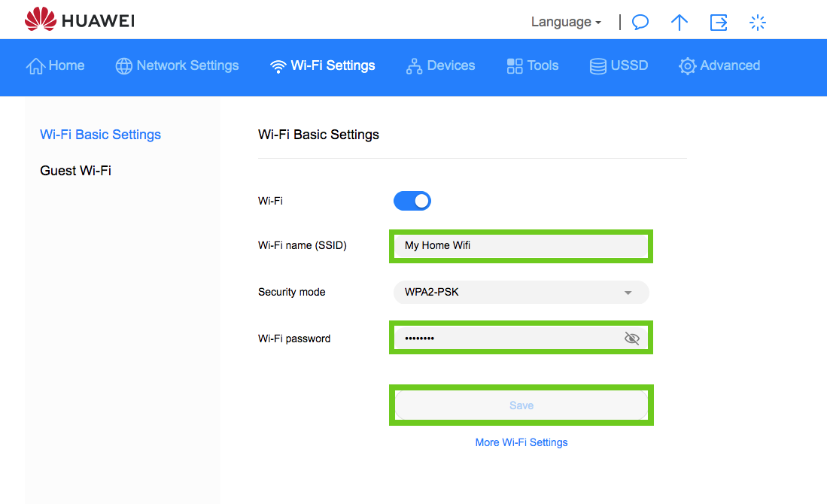Click the Advanced gear icon
Image resolution: width=827 pixels, height=504 pixels.
click(687, 66)
